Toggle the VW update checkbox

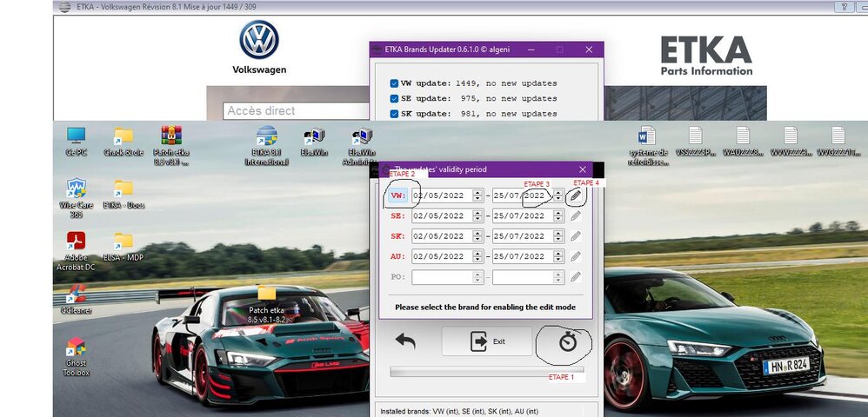tap(394, 83)
